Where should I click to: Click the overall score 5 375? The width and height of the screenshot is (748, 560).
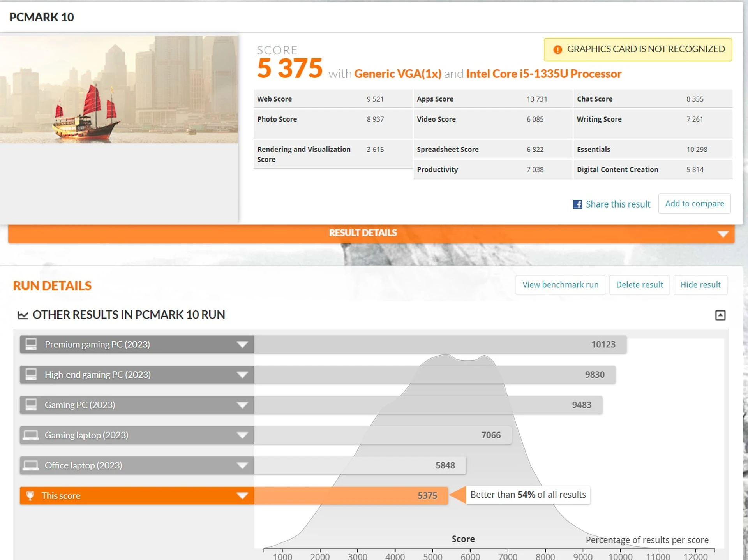click(x=289, y=69)
